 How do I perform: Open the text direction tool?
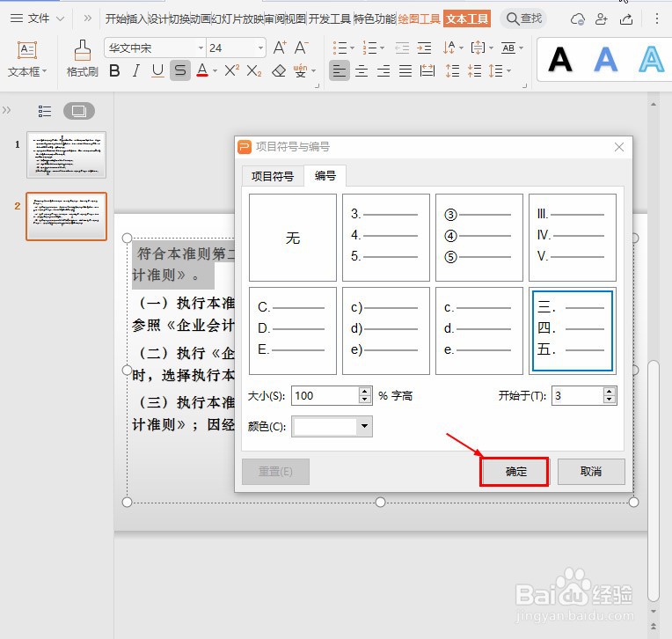449,48
